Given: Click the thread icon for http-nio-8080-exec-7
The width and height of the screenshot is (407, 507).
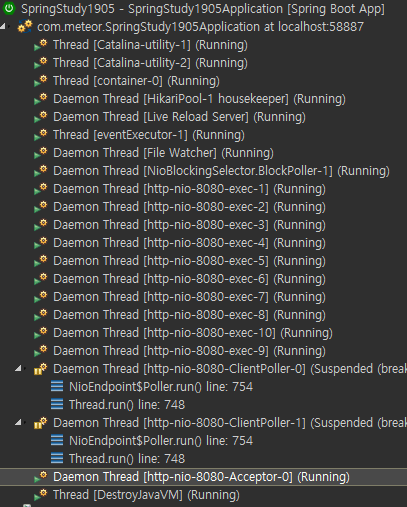Looking at the screenshot, I should point(41,297).
